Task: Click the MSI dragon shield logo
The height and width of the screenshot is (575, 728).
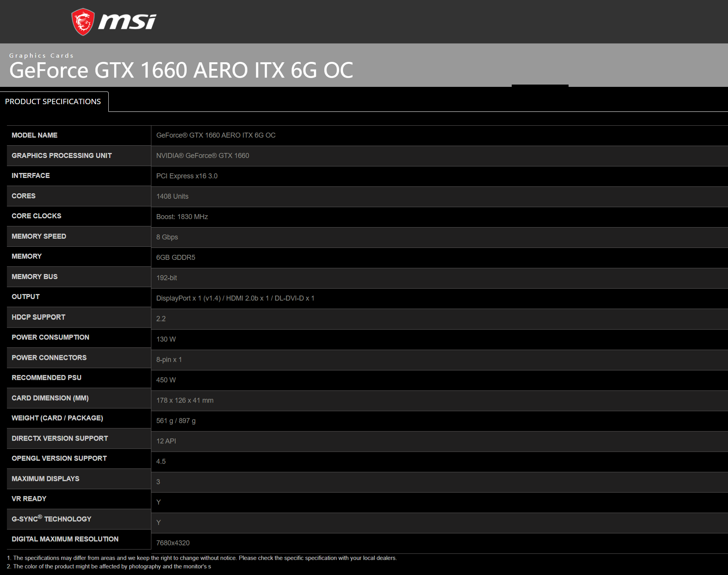Action: [83, 22]
